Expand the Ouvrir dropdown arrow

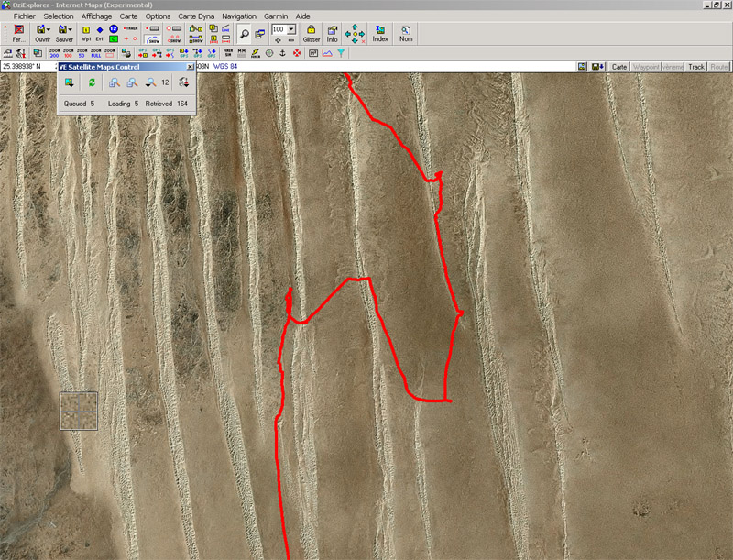(x=49, y=30)
